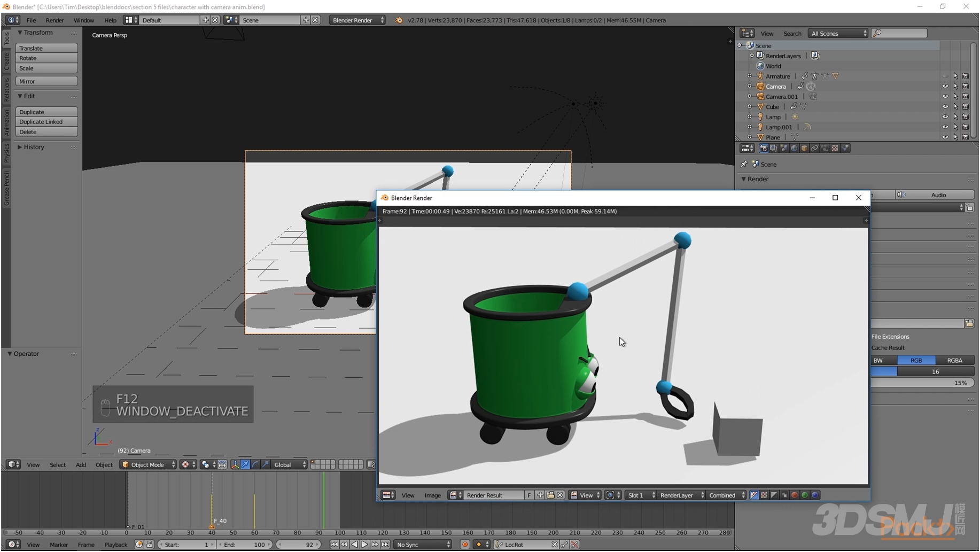Open the Image menu in render window
The image size is (980, 552).
pos(432,495)
